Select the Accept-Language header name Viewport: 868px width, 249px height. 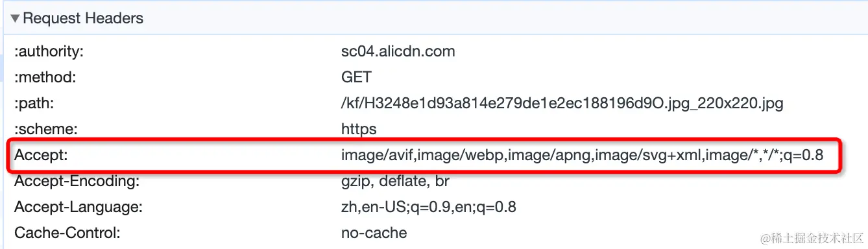[x=78, y=207]
